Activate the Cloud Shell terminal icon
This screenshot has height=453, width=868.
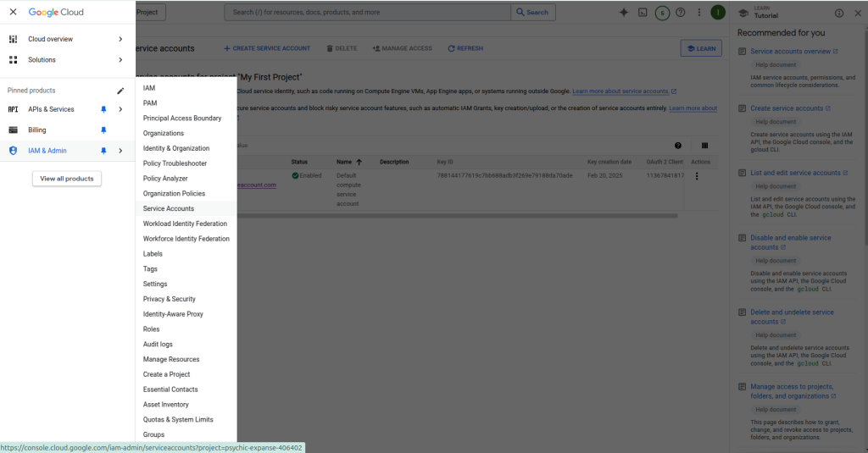coord(643,13)
